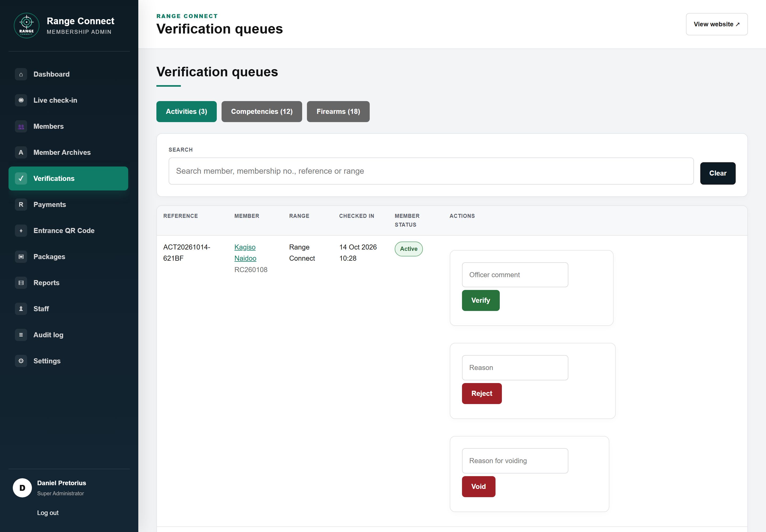Click the Active status badge
This screenshot has height=532, width=766.
tap(409, 249)
